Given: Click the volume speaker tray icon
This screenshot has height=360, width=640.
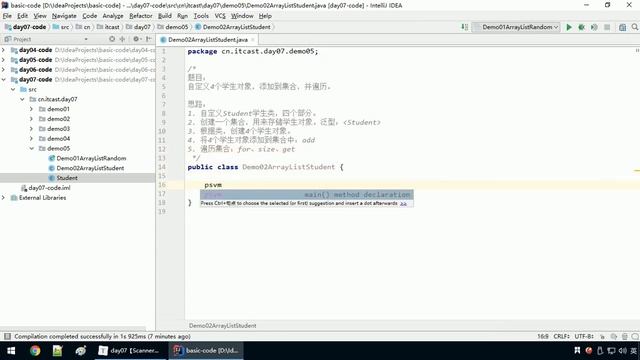Looking at the screenshot, I should 622,351.
